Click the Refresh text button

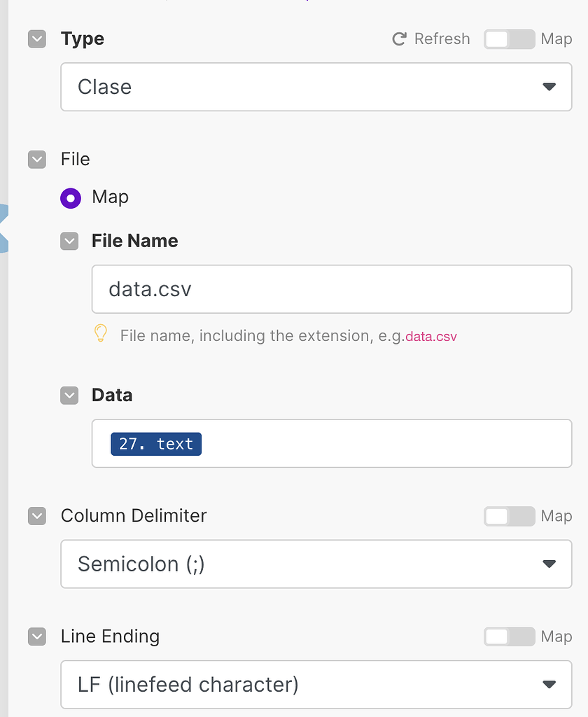pos(442,39)
